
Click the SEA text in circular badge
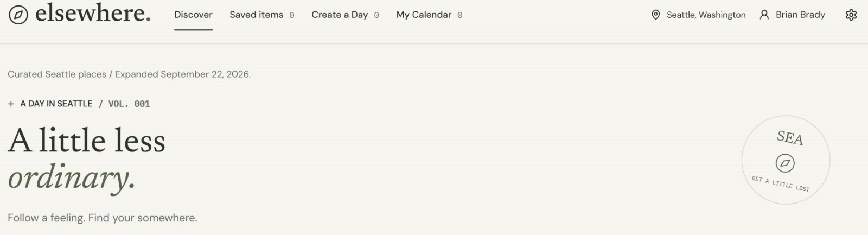pyautogui.click(x=790, y=138)
